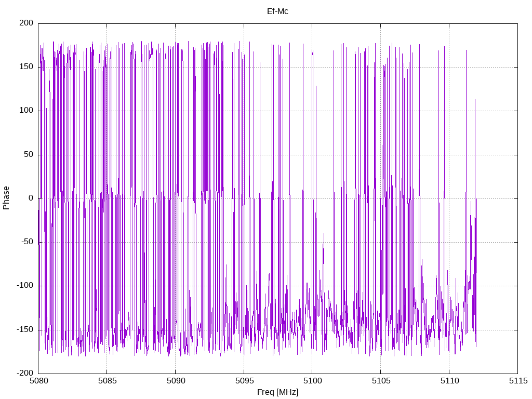Pick the 5095 x-axis tick label
The image size is (532, 399).
(244, 382)
